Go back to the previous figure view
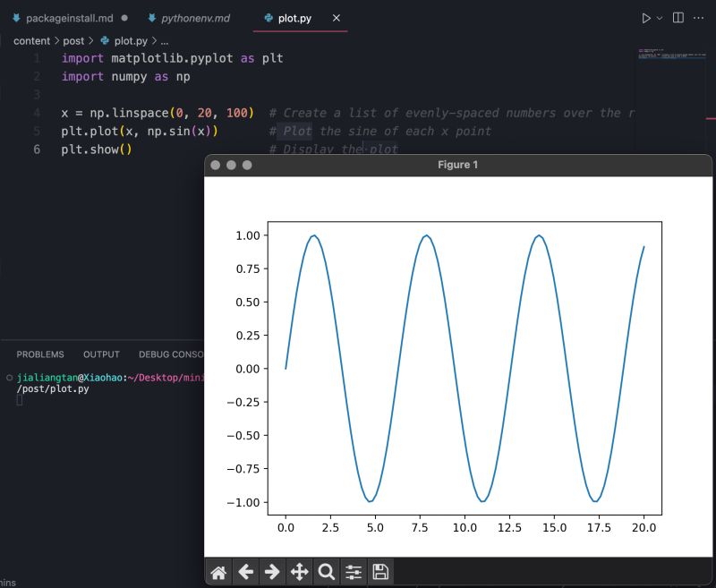The height and width of the screenshot is (588, 716). 245,571
